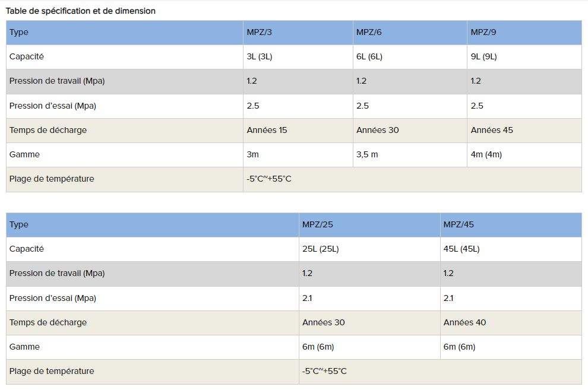Select the MPZ/3 column header
The width and height of the screenshot is (588, 390).
tap(260, 32)
